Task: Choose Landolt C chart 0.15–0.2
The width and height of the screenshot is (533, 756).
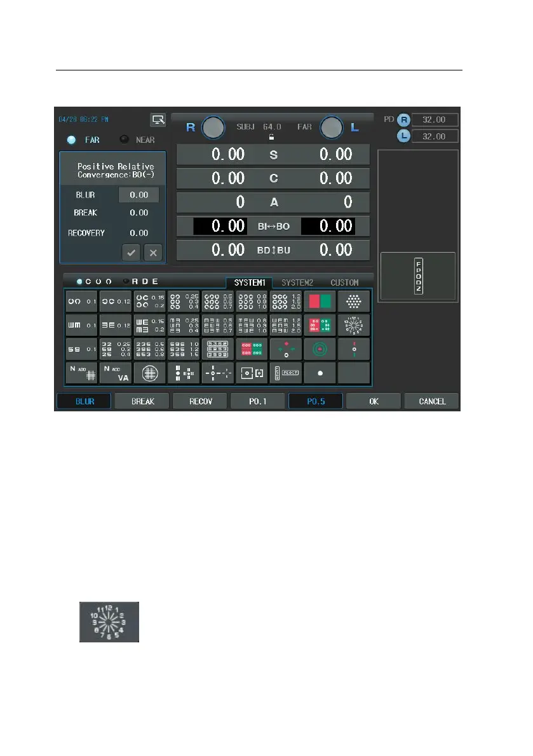Action: [149, 302]
